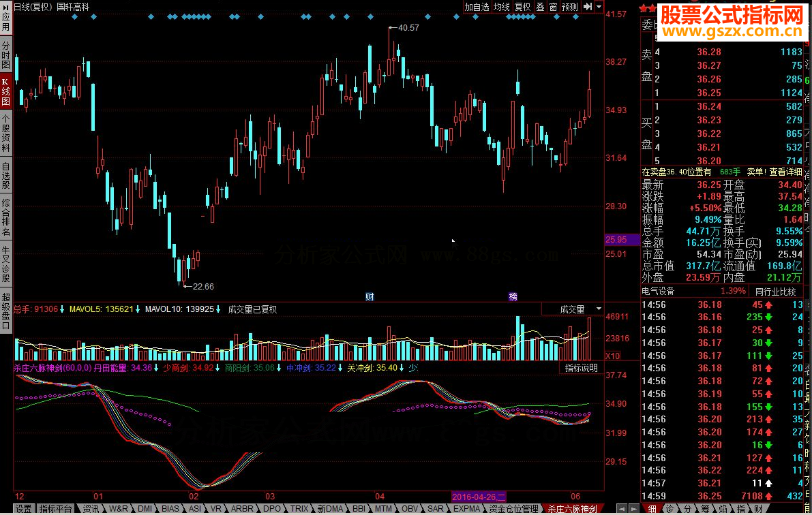
Task: Open the dropdown arrow beside the toolbar's end icon
Action: [x=599, y=7]
